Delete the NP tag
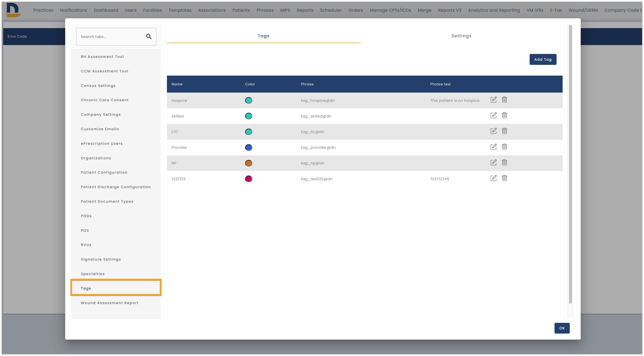Screen dimensions: 644x356 coord(504,162)
